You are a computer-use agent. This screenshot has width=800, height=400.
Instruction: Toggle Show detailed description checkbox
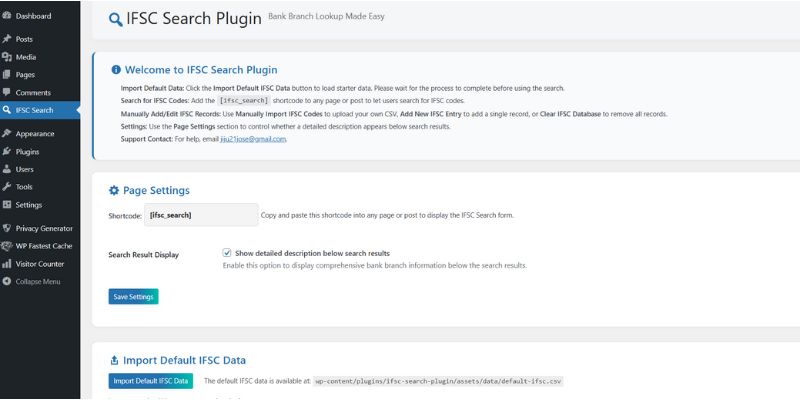[227, 253]
